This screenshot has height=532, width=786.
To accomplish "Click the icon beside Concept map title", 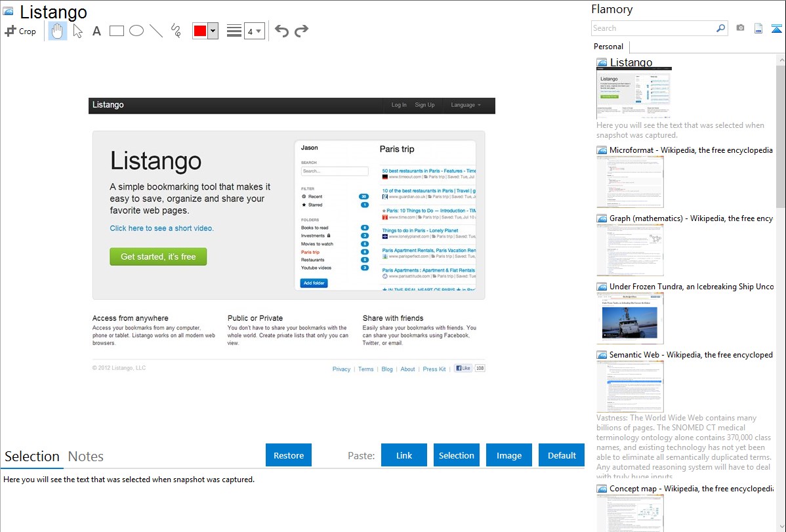I will click(x=602, y=489).
